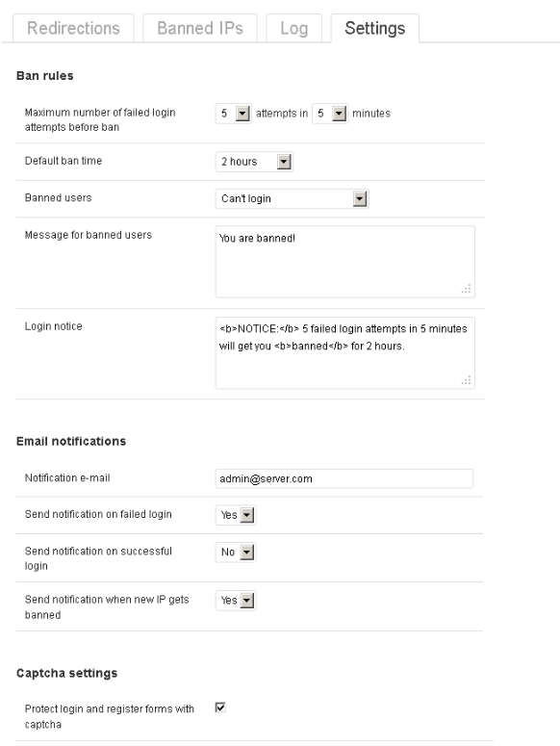
Task: Click the dropdown arrow next to 2 hours
Action: (284, 162)
